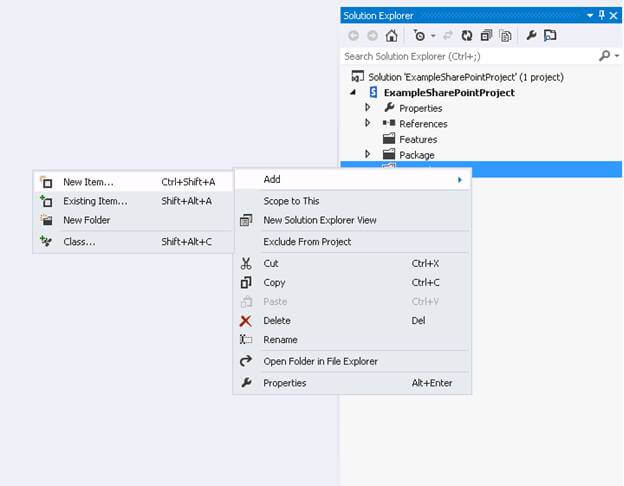Click the wrench Properties icon in toolbar
The width and height of the screenshot is (624, 486).
pyautogui.click(x=531, y=35)
